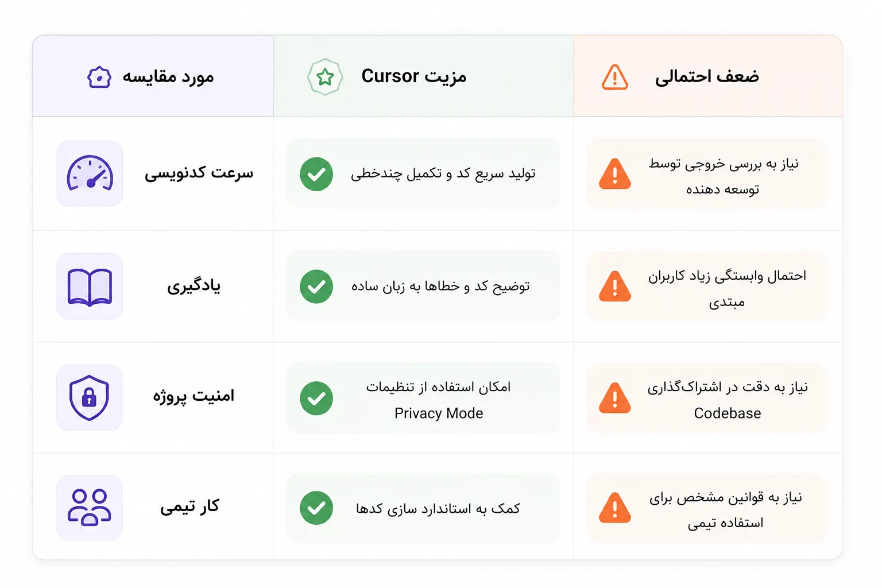882x588 pixels.
Task: Click green checkmark beside Privacy Mode row
Action: tap(316, 398)
